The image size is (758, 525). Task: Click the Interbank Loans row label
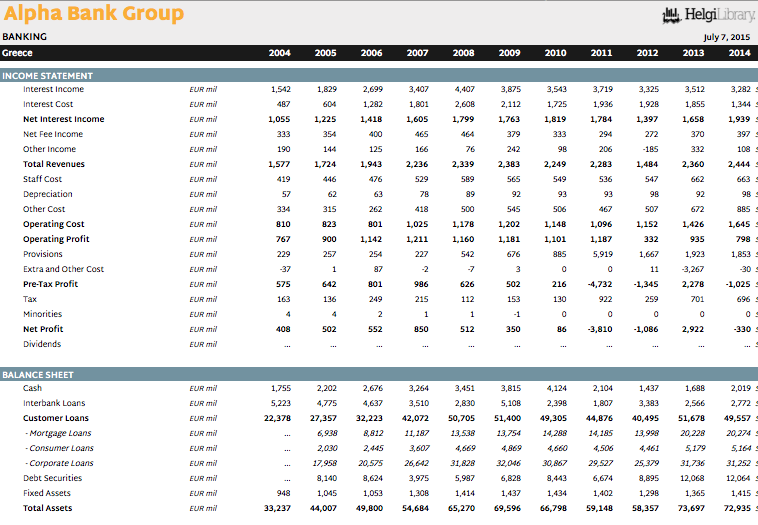point(54,403)
